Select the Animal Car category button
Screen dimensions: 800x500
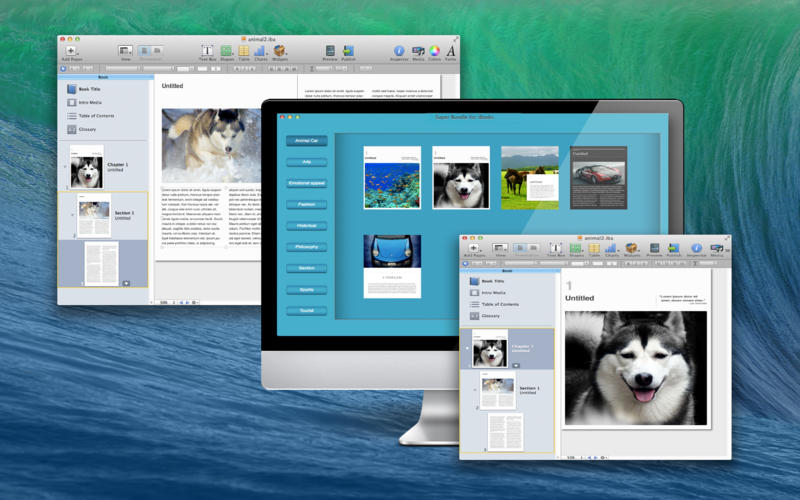pos(306,141)
